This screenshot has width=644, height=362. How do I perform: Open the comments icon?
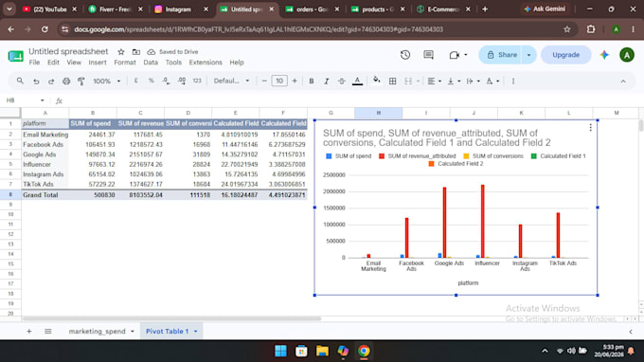pyautogui.click(x=428, y=55)
